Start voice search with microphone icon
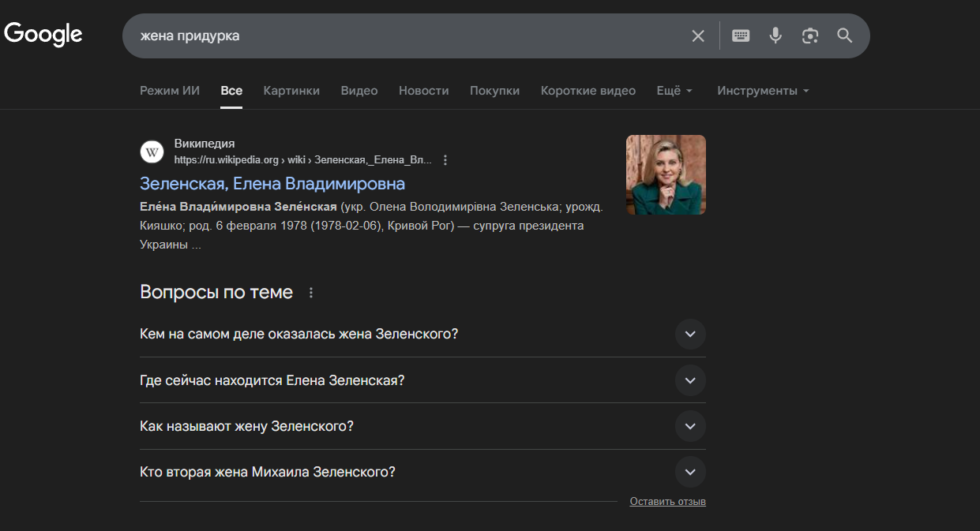 click(775, 36)
